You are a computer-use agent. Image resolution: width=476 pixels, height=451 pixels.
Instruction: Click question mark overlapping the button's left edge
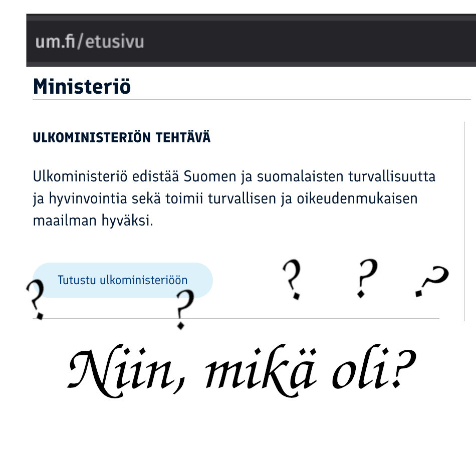[x=36, y=299]
